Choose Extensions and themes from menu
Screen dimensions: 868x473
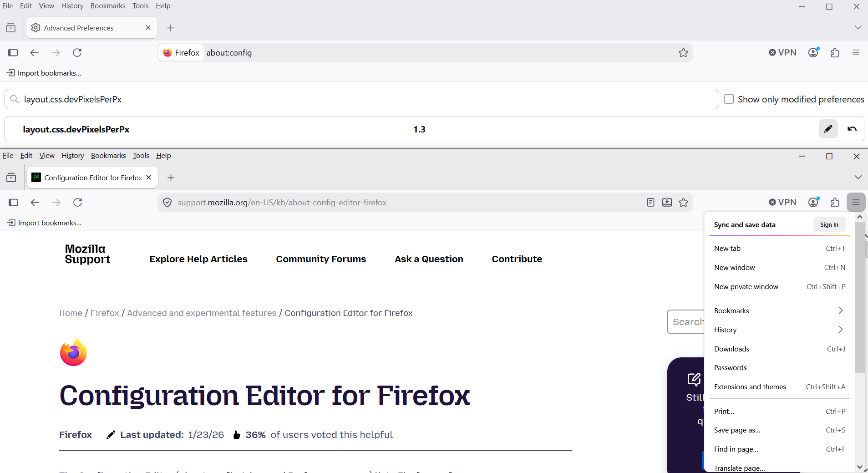[x=779, y=387]
